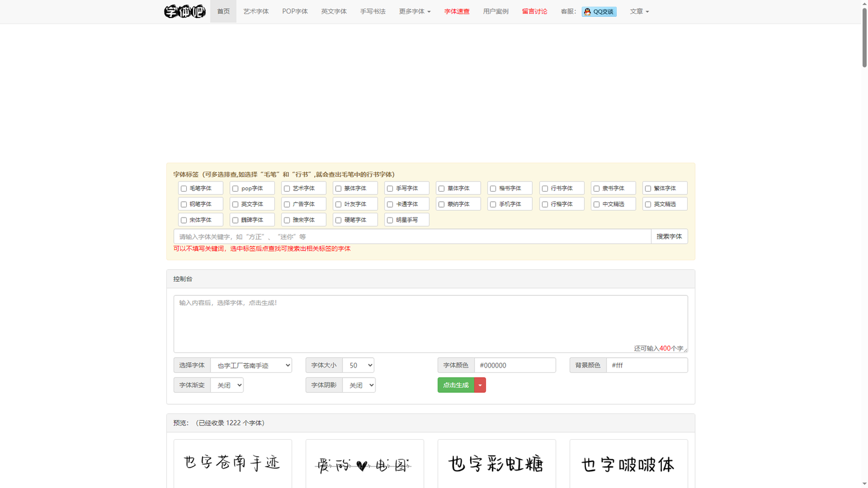868x488 pixels.
Task: Check the 楷书字体 checkbox
Action: (493, 189)
